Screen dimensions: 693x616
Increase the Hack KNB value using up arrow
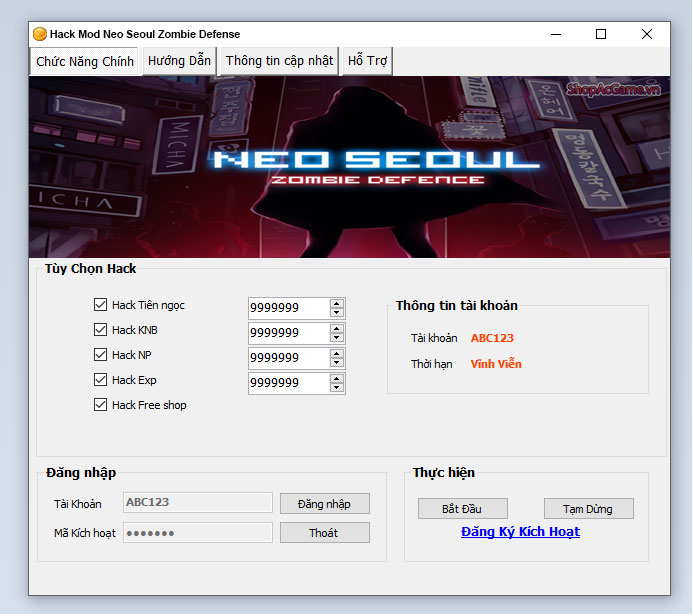pos(337,329)
